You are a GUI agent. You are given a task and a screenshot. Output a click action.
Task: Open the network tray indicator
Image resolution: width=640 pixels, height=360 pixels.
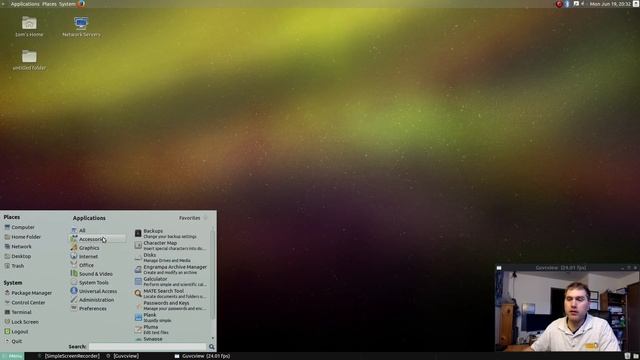coord(576,4)
